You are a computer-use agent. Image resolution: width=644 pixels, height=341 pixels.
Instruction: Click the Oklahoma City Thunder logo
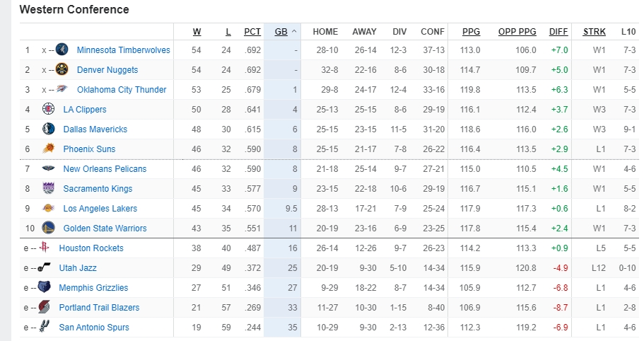62,90
